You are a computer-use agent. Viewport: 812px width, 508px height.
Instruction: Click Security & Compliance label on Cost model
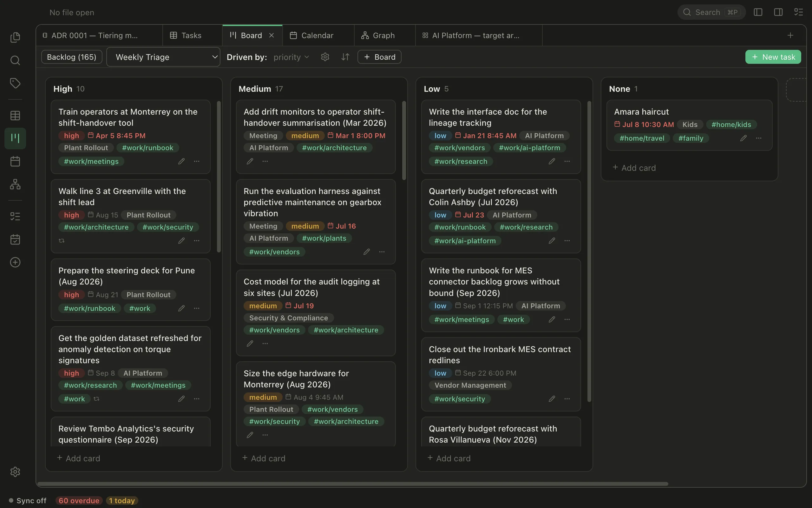coord(289,317)
